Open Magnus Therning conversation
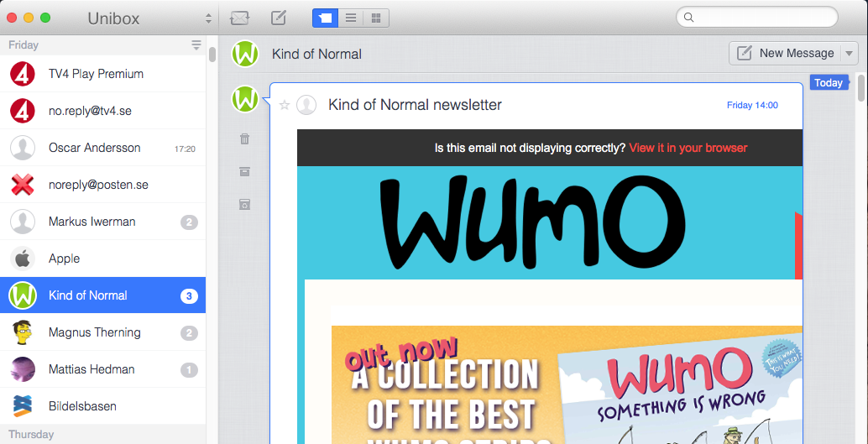The image size is (868, 444). tap(103, 332)
